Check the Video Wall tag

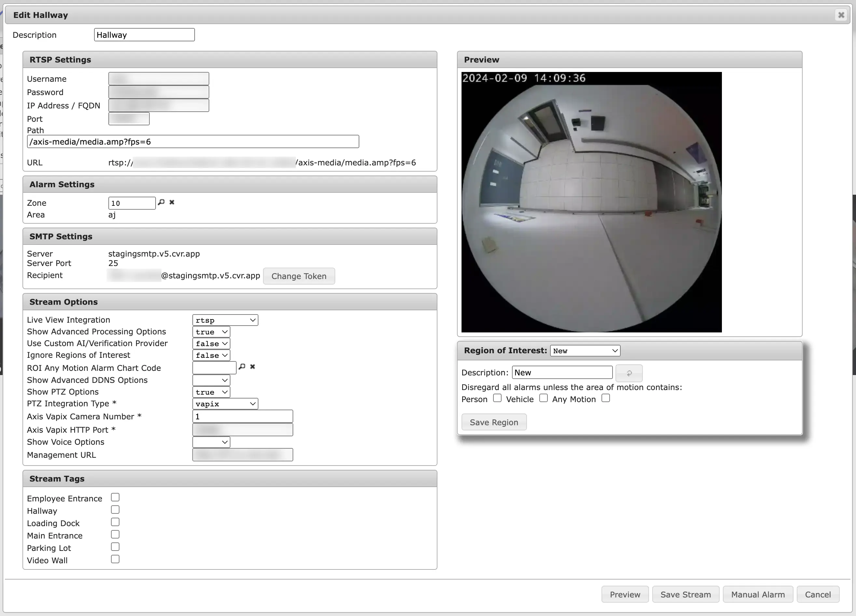click(x=115, y=559)
